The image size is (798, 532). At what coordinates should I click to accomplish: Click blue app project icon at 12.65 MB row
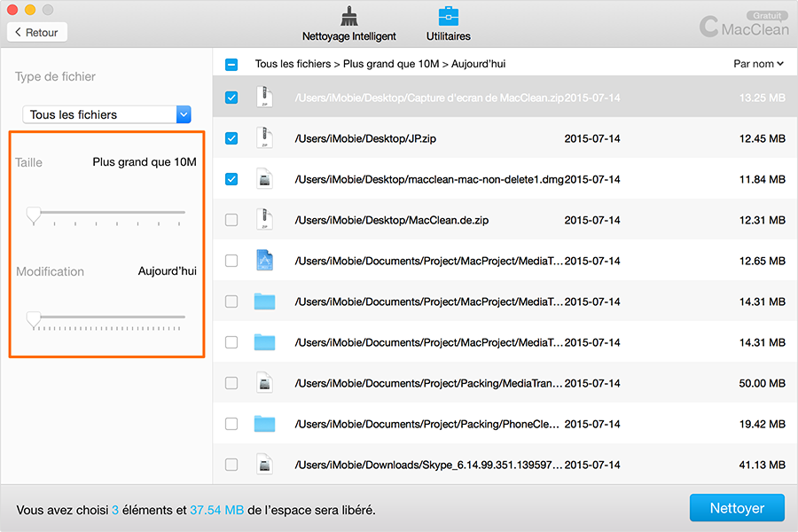point(264,260)
